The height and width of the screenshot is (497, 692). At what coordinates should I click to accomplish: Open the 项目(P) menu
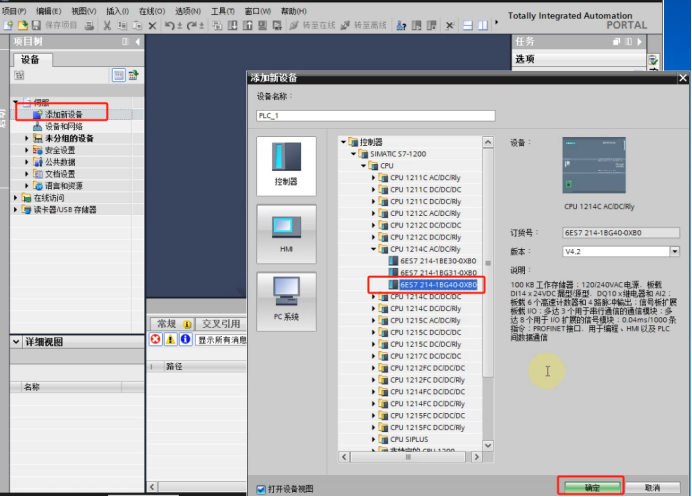[14, 11]
